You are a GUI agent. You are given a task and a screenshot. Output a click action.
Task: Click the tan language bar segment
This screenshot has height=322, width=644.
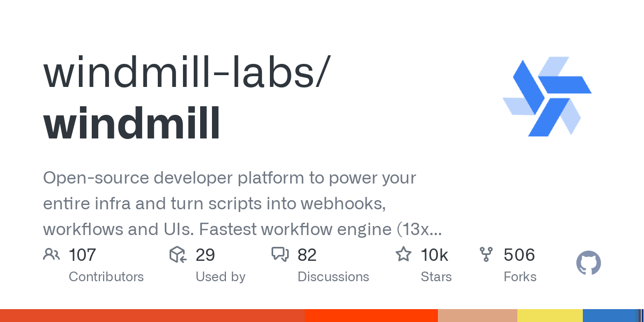[x=478, y=316]
